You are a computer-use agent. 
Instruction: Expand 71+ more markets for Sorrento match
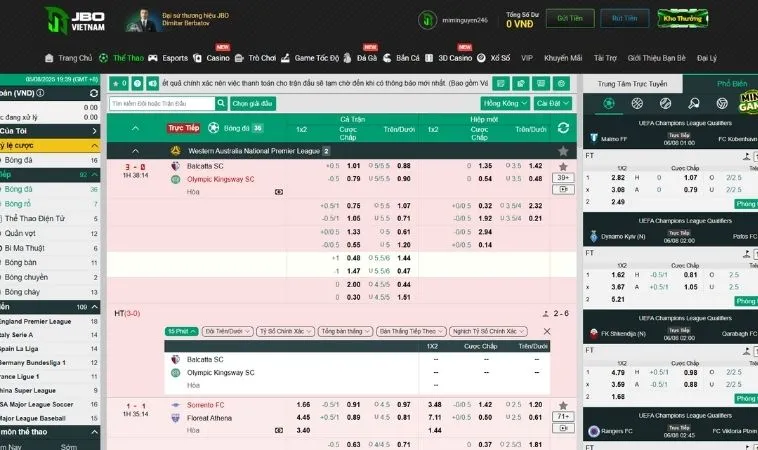click(563, 416)
